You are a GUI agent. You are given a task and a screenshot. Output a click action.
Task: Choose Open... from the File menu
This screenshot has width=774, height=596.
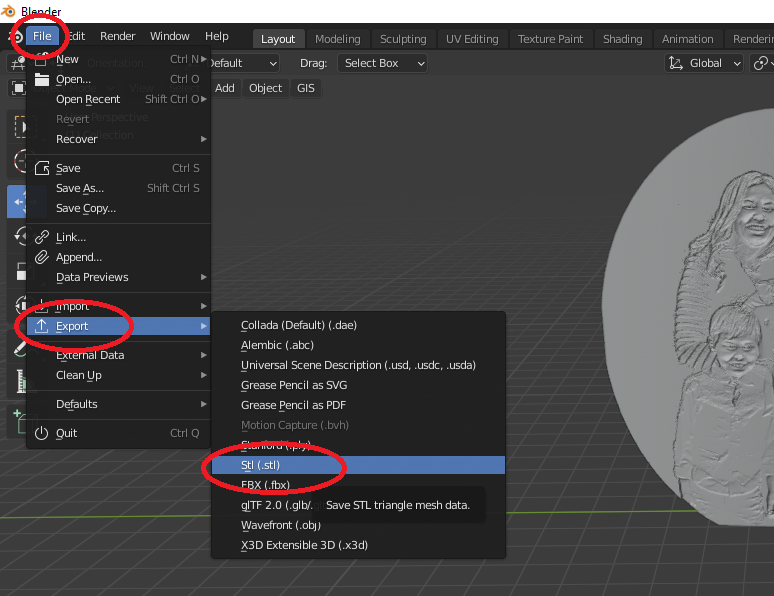(x=118, y=79)
